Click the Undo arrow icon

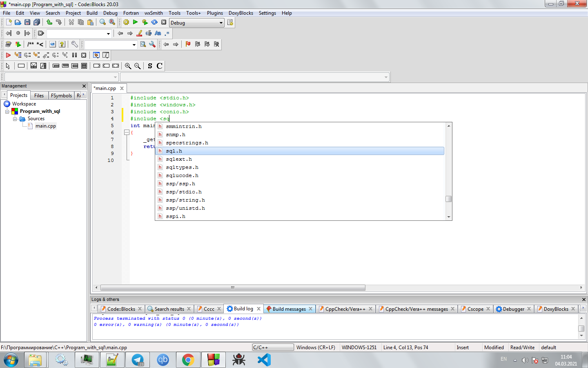[x=49, y=22]
